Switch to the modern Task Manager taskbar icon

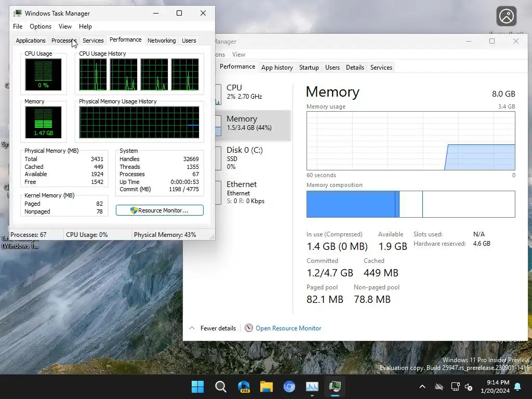pyautogui.click(x=312, y=387)
